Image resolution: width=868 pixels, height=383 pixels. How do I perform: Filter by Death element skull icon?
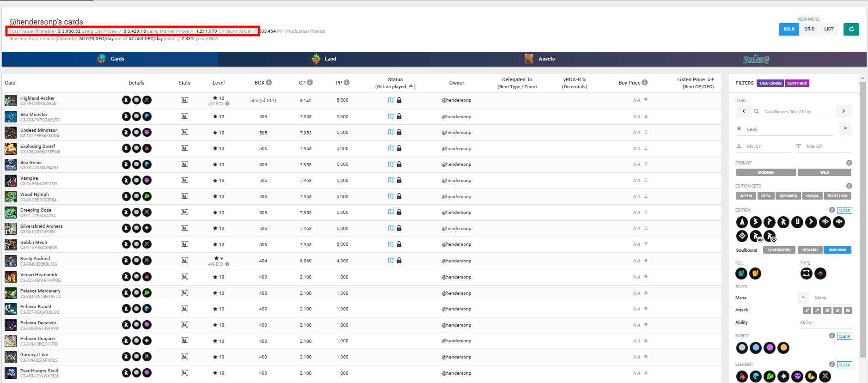point(797,377)
